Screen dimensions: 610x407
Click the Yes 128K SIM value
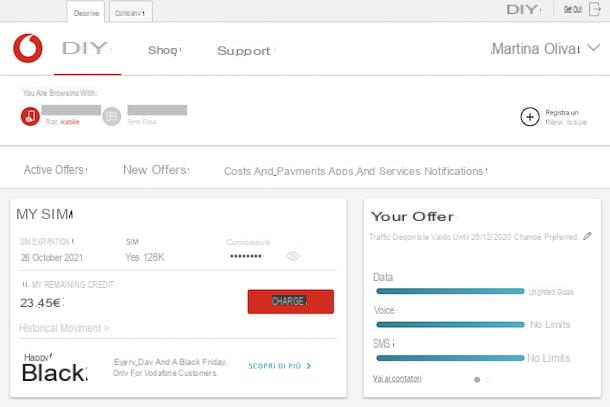(145, 257)
